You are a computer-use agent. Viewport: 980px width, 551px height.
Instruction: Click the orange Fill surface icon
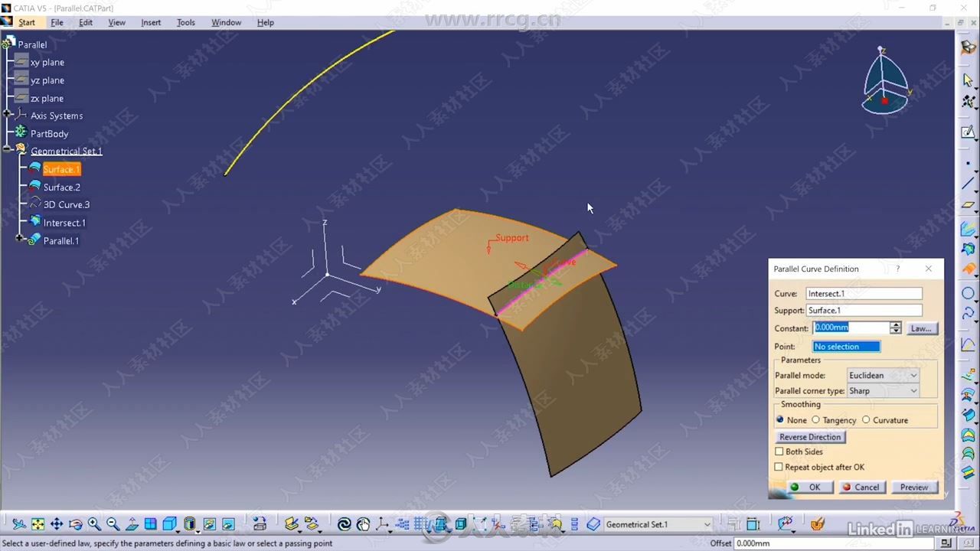click(x=969, y=269)
